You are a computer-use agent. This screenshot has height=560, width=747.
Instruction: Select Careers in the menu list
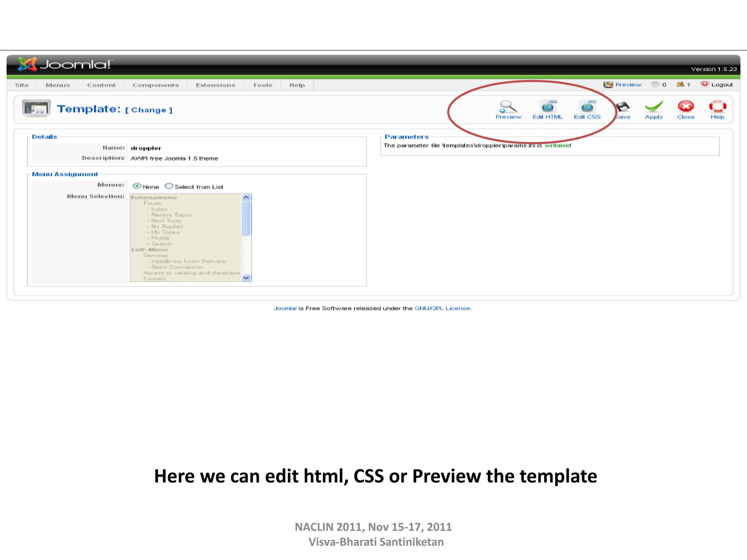click(x=155, y=279)
